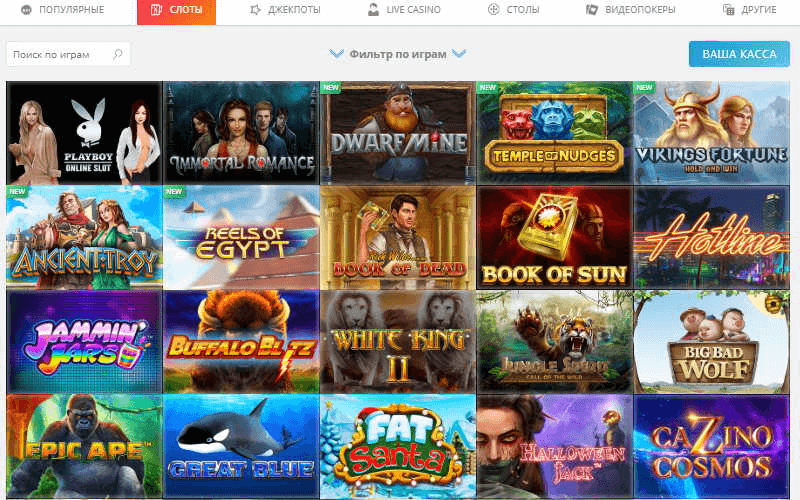Viewport: 800px width, 500px height.
Task: Click the search magnifier icon
Action: pyautogui.click(x=117, y=54)
